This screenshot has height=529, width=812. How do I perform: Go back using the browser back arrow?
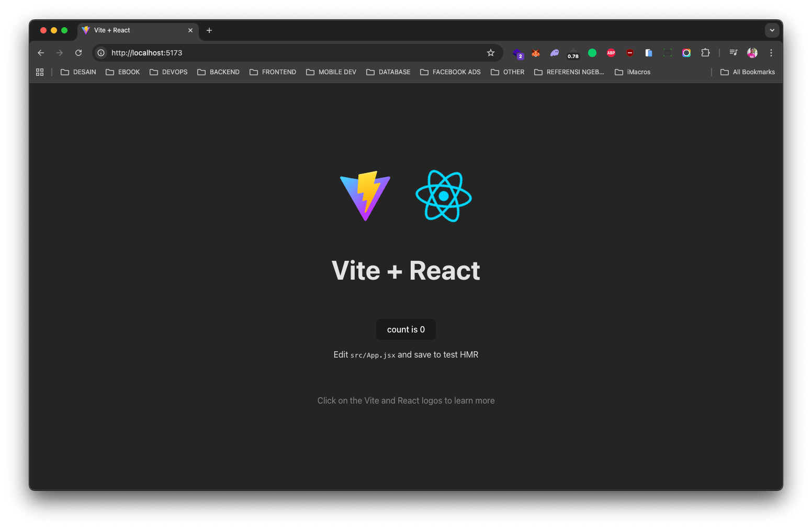(41, 53)
